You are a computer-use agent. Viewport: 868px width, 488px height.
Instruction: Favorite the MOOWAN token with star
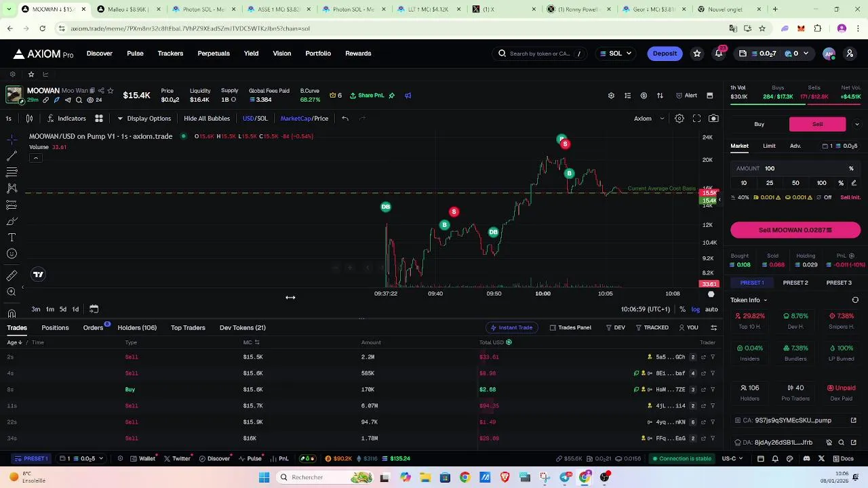click(x=110, y=91)
